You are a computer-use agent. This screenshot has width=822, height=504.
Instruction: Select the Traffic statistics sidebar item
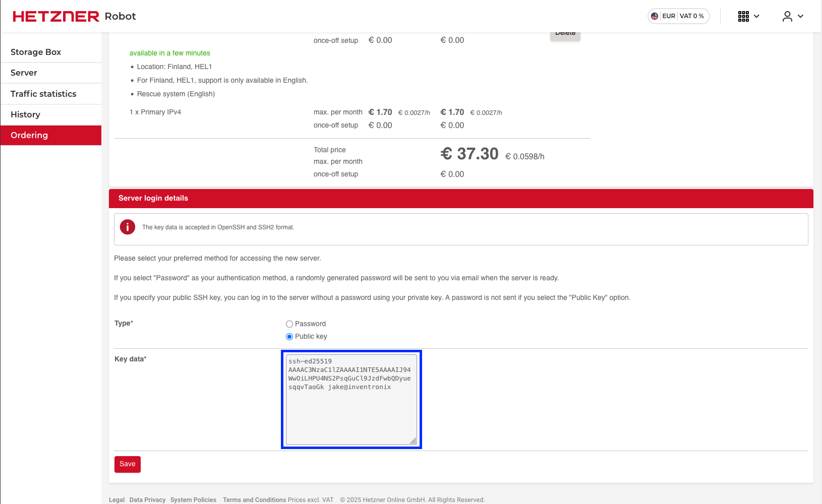tap(43, 94)
